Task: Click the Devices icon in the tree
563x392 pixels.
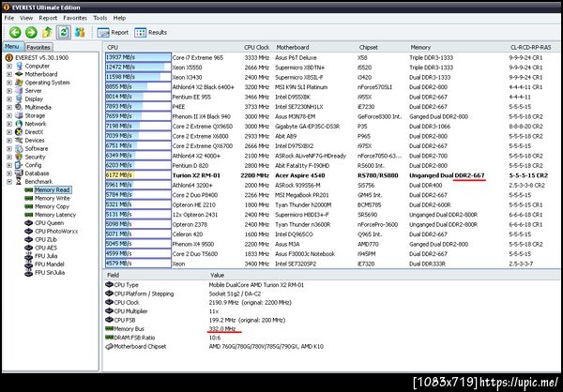Action: point(19,141)
